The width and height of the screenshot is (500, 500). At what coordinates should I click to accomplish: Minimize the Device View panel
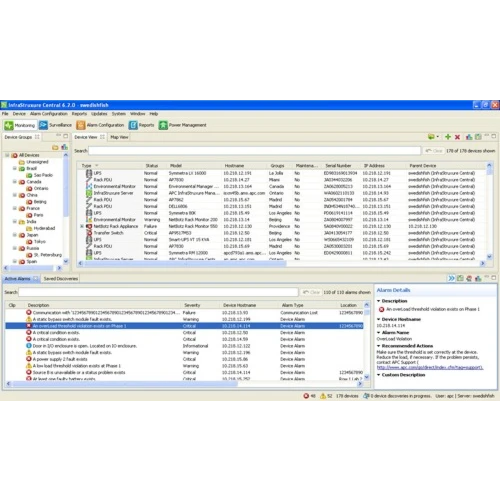[486, 136]
